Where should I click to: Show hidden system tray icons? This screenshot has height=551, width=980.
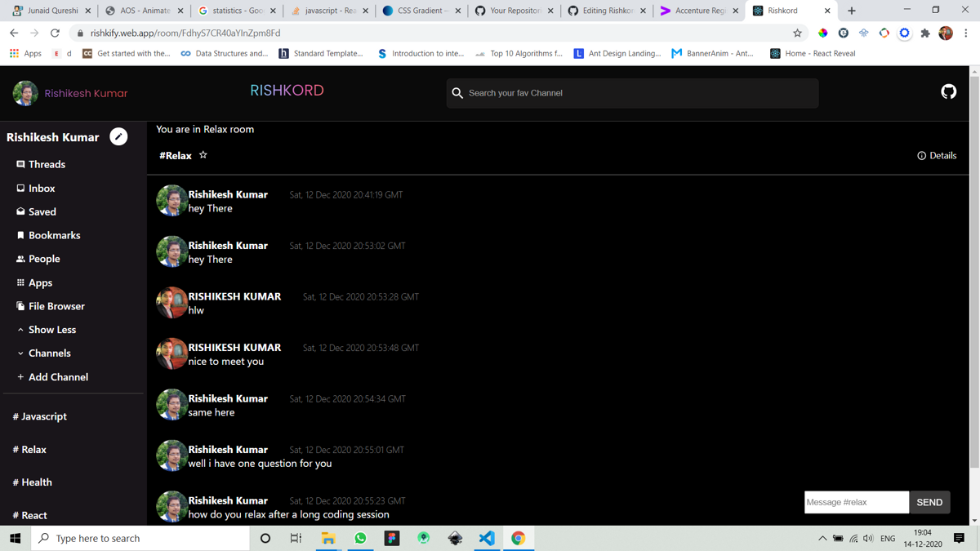(x=822, y=539)
